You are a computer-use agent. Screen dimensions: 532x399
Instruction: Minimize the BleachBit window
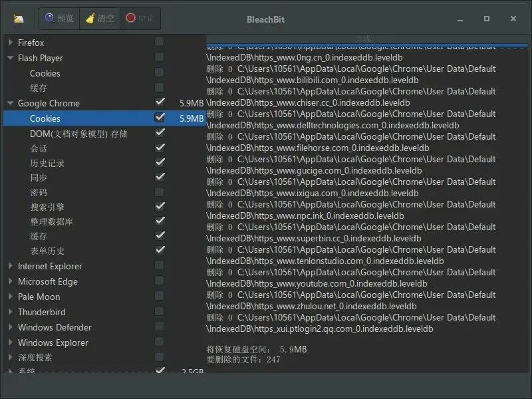coord(460,19)
